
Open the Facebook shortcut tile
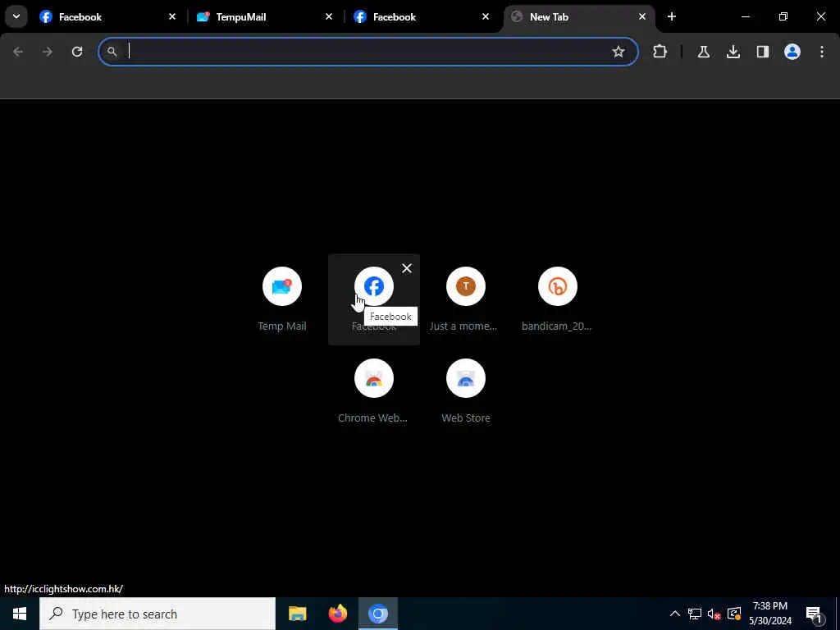tap(374, 299)
